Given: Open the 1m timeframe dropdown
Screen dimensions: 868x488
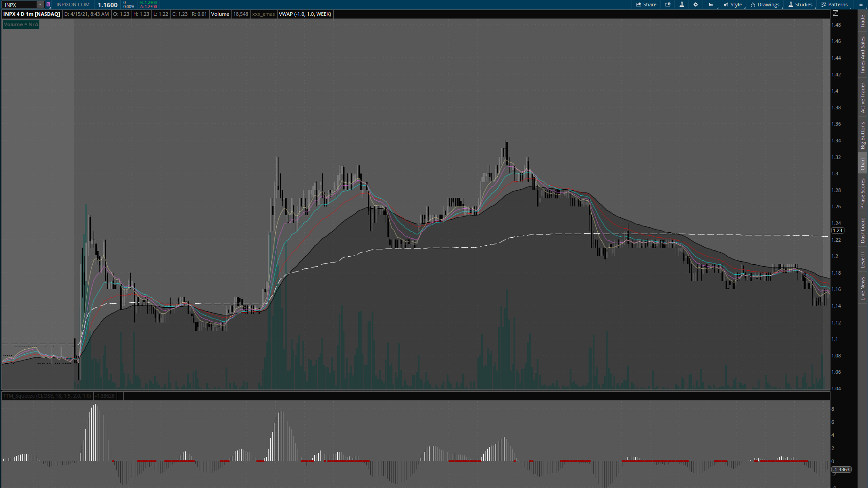Looking at the screenshot, I should tap(711, 5).
